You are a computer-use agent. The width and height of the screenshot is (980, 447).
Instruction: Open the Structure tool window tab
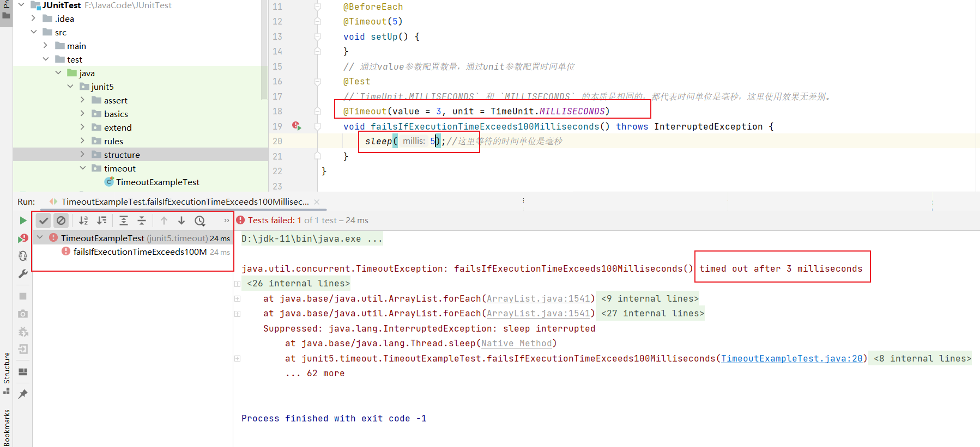[7, 373]
